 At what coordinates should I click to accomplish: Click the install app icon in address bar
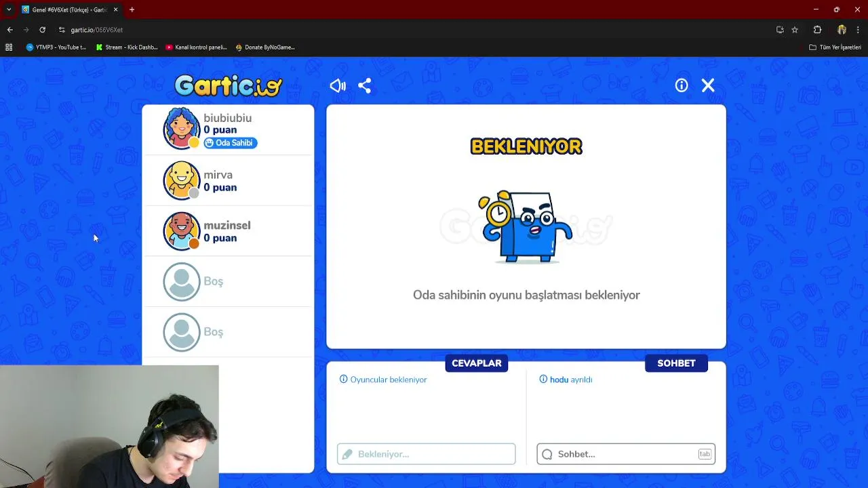point(780,30)
